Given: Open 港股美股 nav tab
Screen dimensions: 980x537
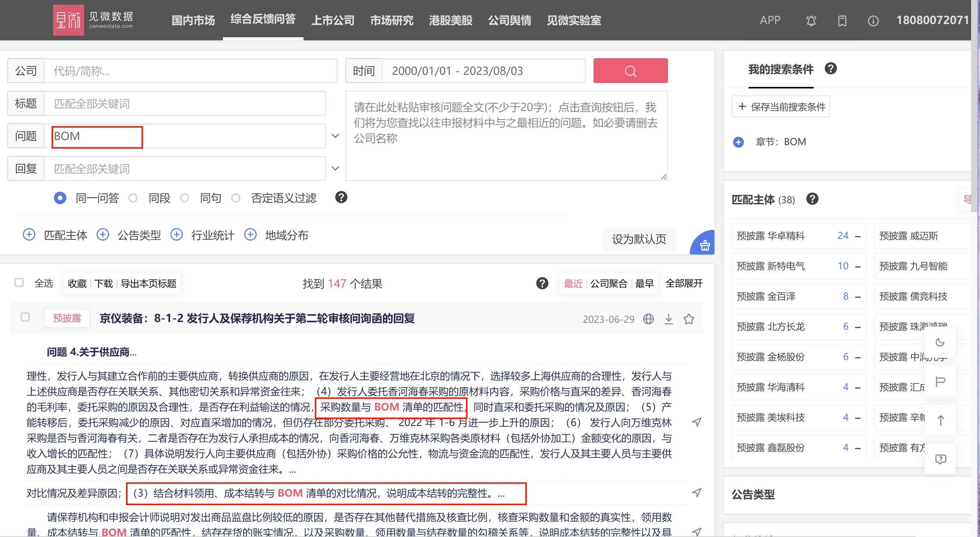Looking at the screenshot, I should pyautogui.click(x=450, y=20).
